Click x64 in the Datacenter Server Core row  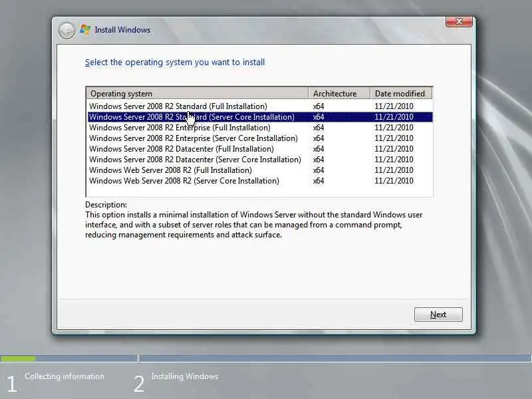[319, 160]
